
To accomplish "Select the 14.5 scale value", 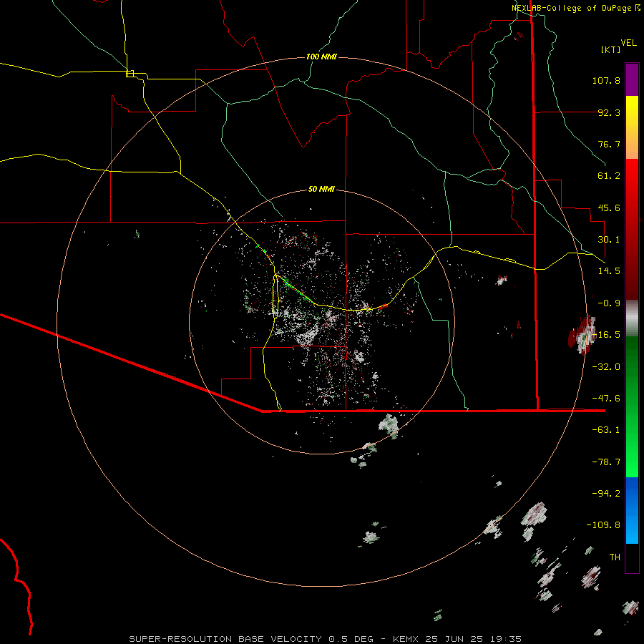I will 609,271.
